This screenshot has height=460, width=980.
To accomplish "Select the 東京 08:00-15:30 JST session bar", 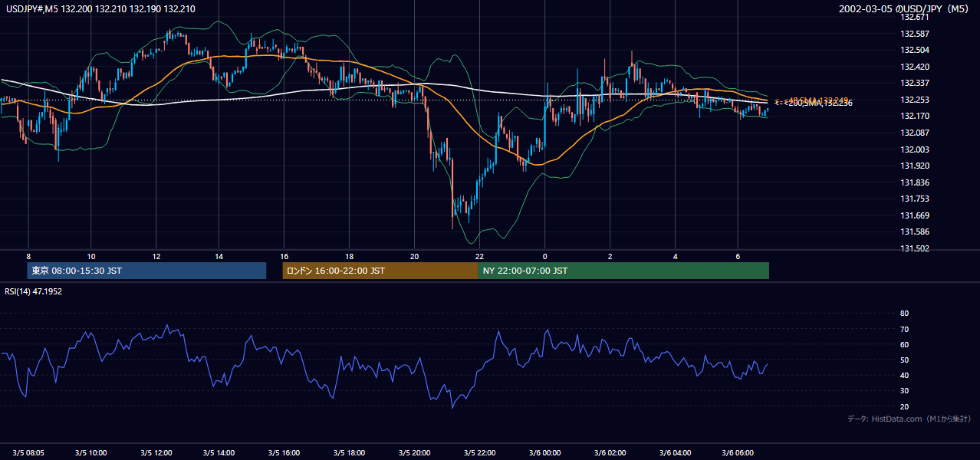I will pos(146,271).
